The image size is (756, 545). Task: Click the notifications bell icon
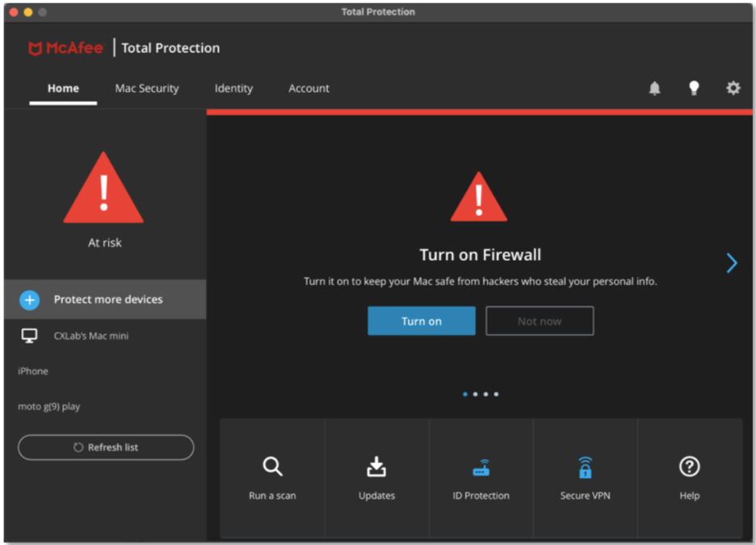click(654, 89)
